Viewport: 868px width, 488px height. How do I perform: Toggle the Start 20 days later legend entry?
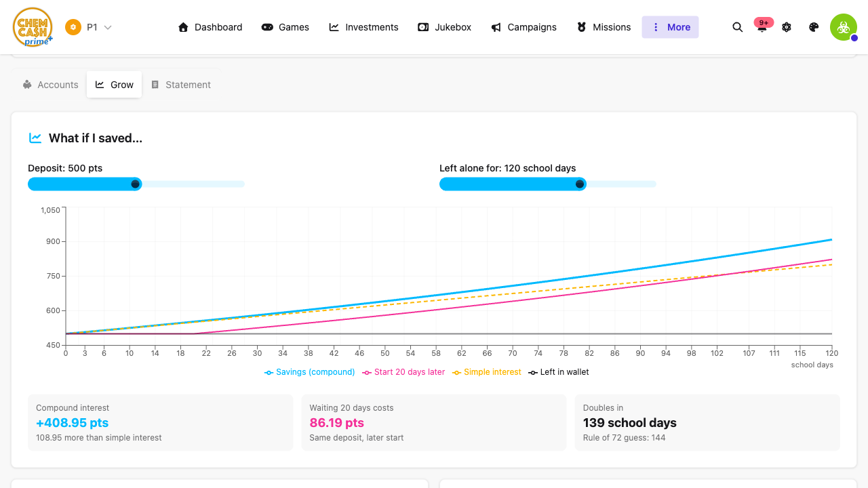pos(404,372)
